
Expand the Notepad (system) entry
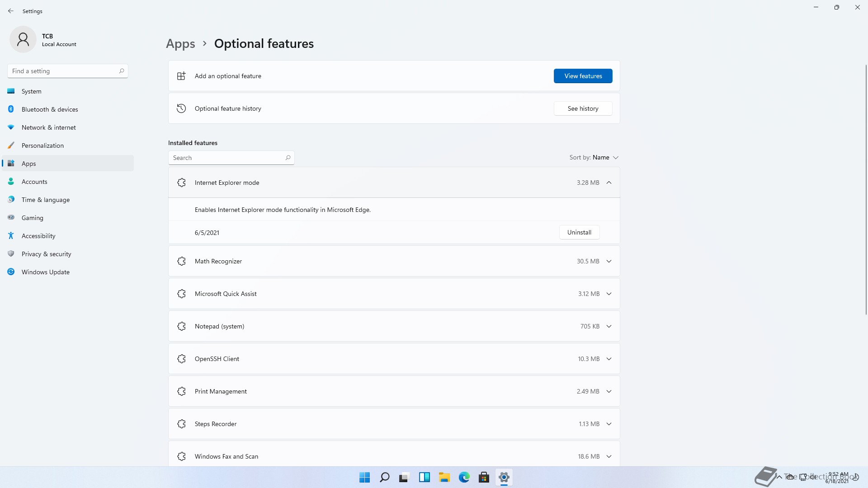click(609, 326)
